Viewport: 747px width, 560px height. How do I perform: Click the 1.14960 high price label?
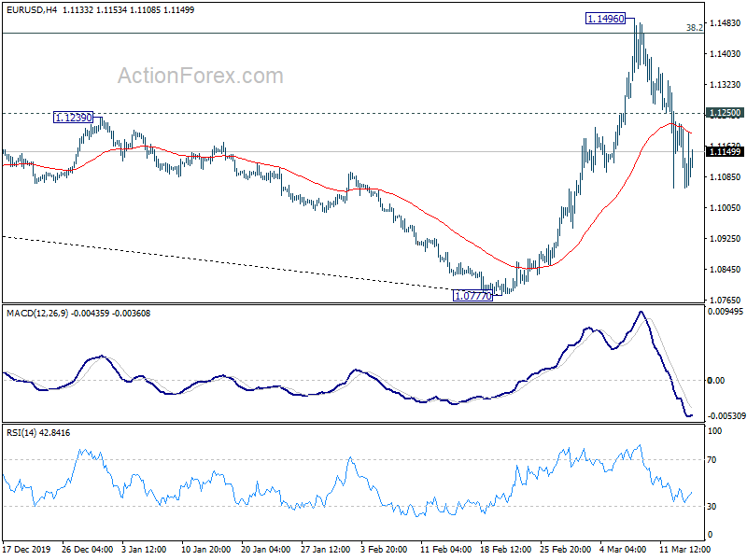tap(606, 18)
